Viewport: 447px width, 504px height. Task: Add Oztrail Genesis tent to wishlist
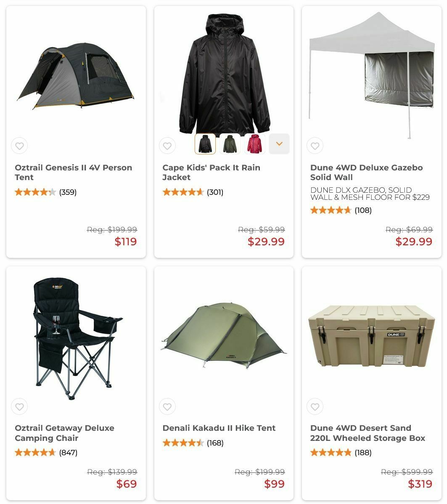pos(19,146)
